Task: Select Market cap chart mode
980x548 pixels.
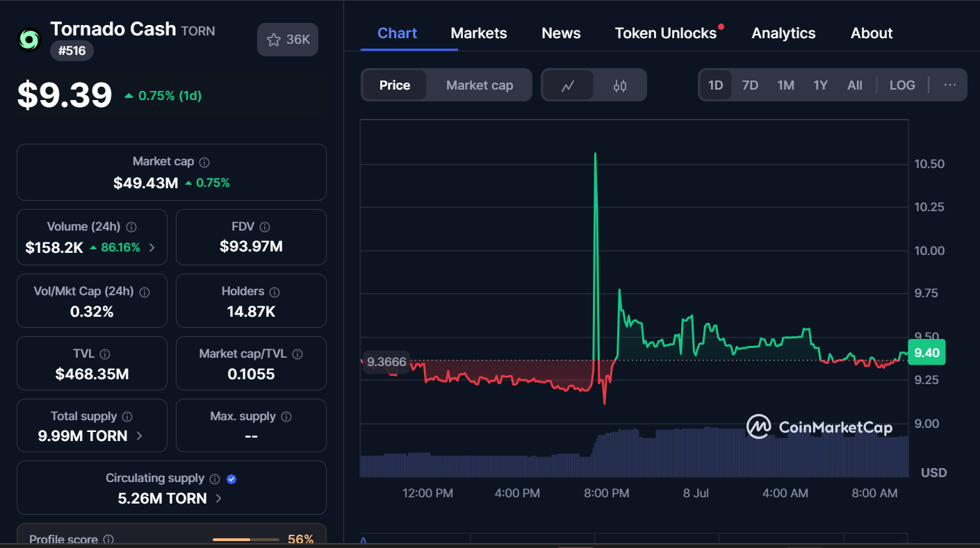Action: [x=480, y=85]
